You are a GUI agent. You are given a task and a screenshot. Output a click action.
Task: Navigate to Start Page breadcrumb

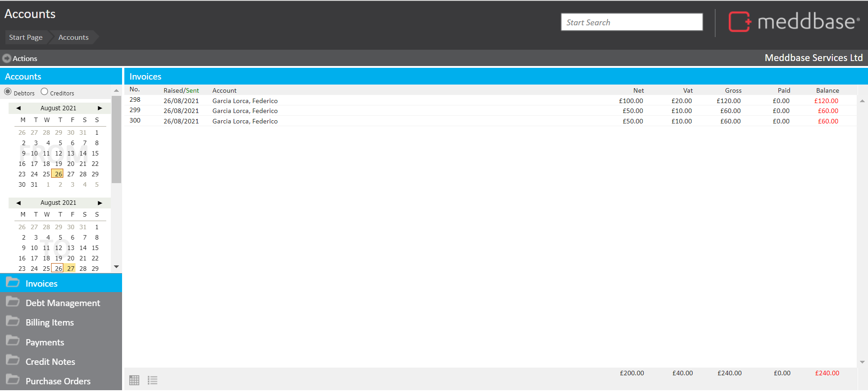point(26,38)
